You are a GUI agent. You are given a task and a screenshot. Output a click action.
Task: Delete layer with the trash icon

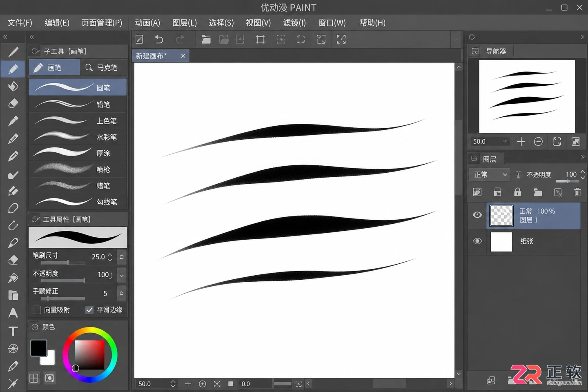tap(577, 192)
